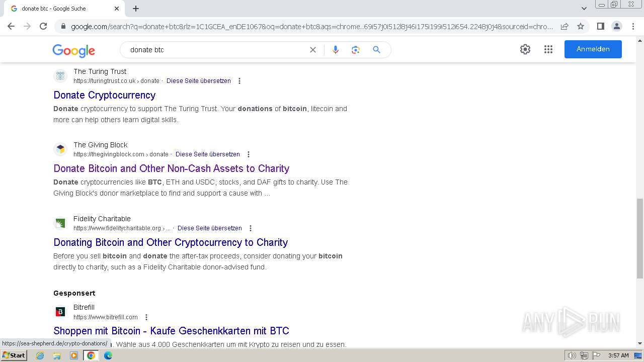Close the donate btc tab
The width and height of the screenshot is (644, 362).
117,9
